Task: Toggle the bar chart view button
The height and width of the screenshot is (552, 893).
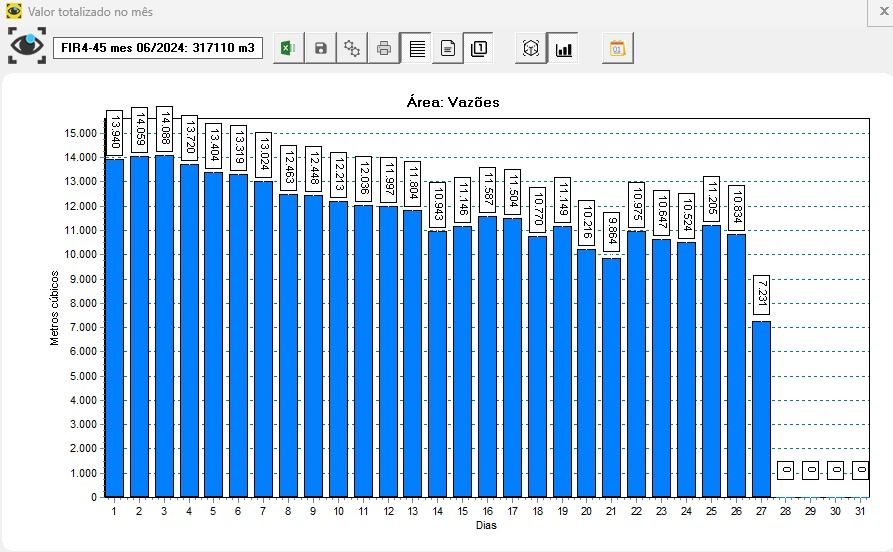Action: (563, 48)
